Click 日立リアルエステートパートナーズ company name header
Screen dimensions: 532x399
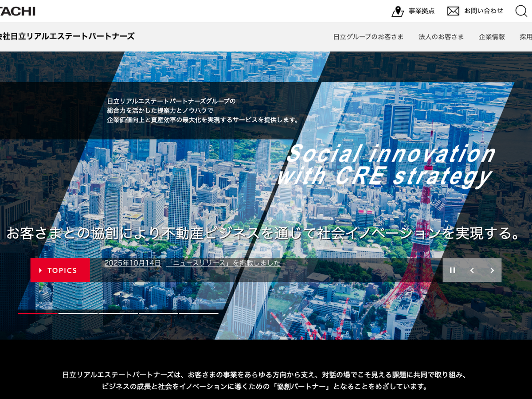(66, 36)
